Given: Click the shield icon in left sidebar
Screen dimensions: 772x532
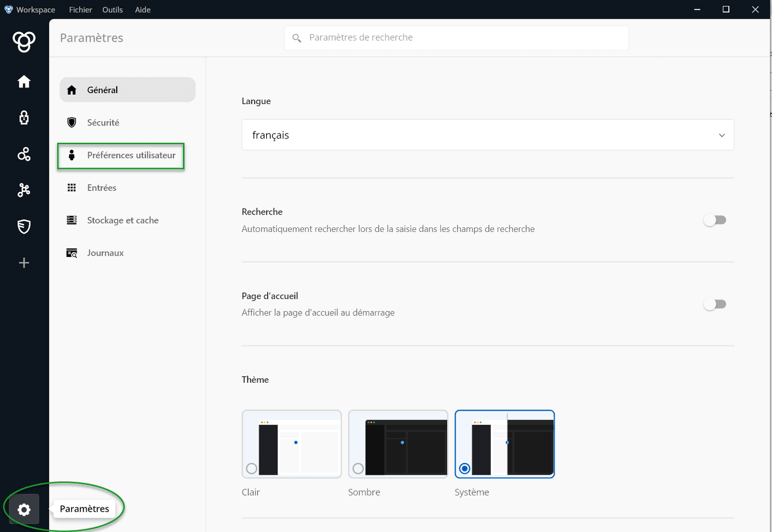Looking at the screenshot, I should pyautogui.click(x=24, y=226).
